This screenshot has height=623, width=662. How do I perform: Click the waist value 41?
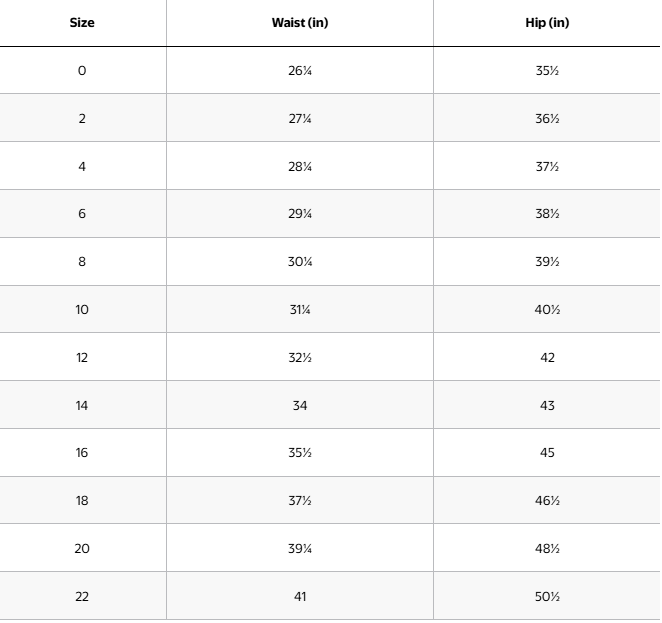300,597
